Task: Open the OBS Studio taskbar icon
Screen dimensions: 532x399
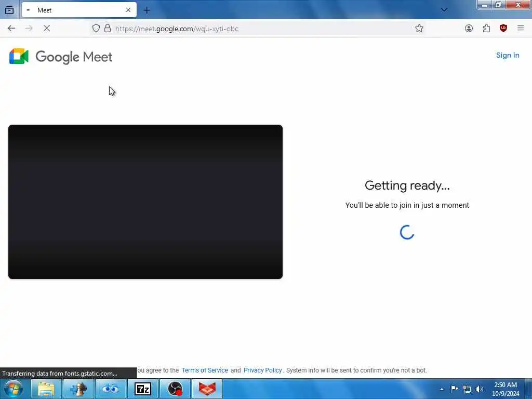Action: [175, 389]
